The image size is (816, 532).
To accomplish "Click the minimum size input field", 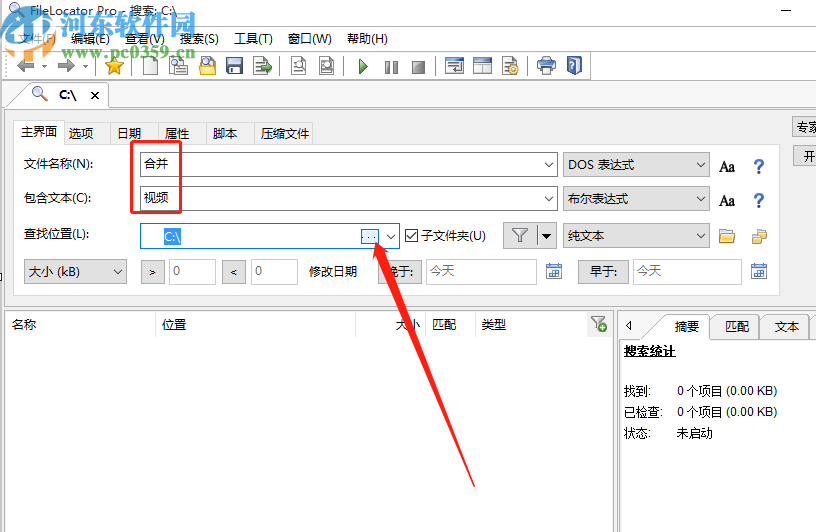I will pos(192,272).
